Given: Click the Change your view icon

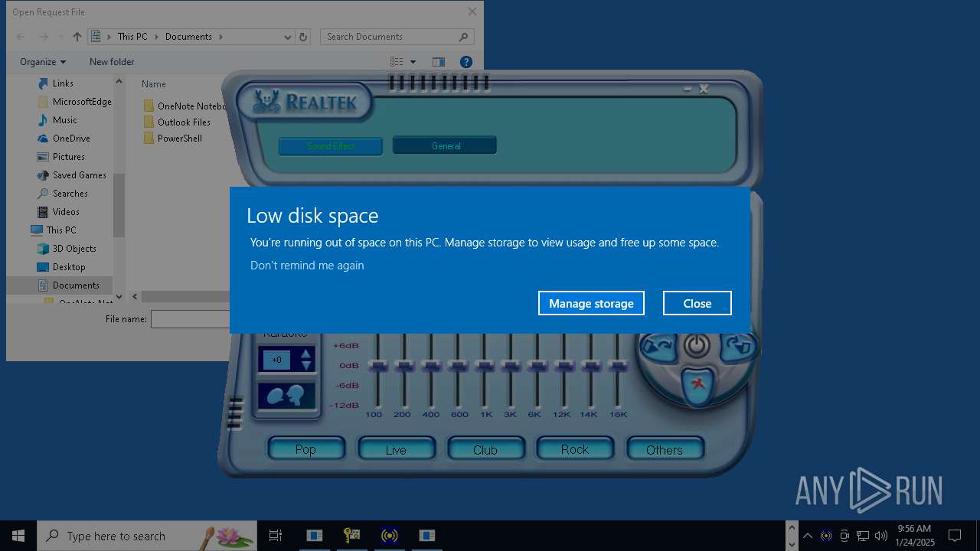Looking at the screenshot, I should coord(397,62).
